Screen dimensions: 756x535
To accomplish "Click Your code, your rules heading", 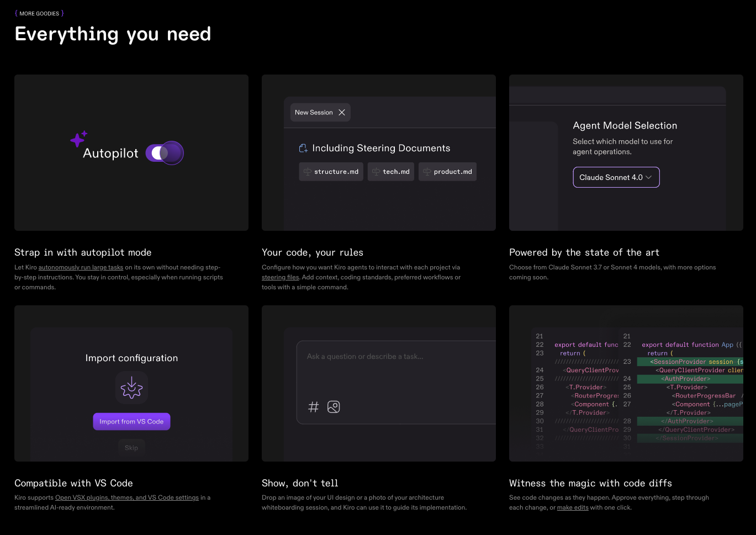I will [313, 252].
